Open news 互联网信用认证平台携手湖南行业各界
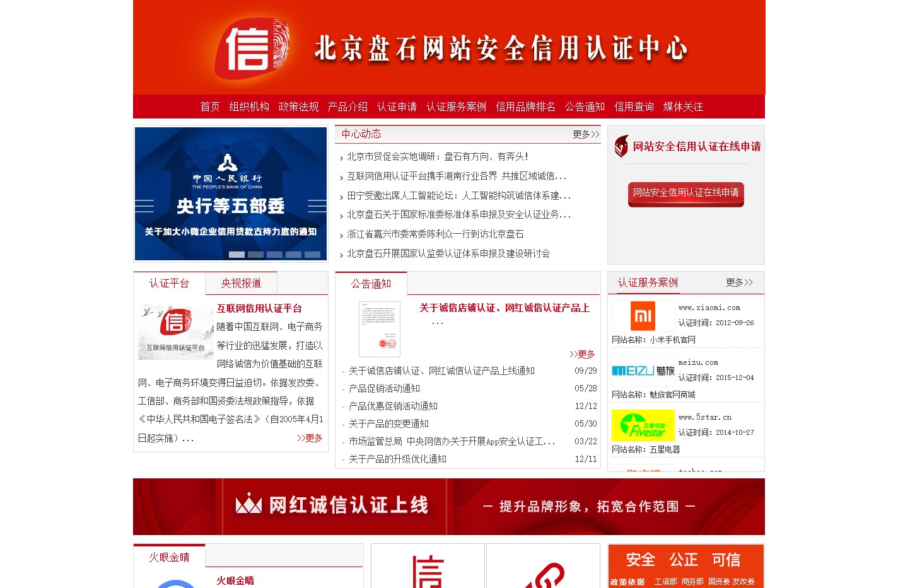The image size is (898, 588). pos(457,176)
